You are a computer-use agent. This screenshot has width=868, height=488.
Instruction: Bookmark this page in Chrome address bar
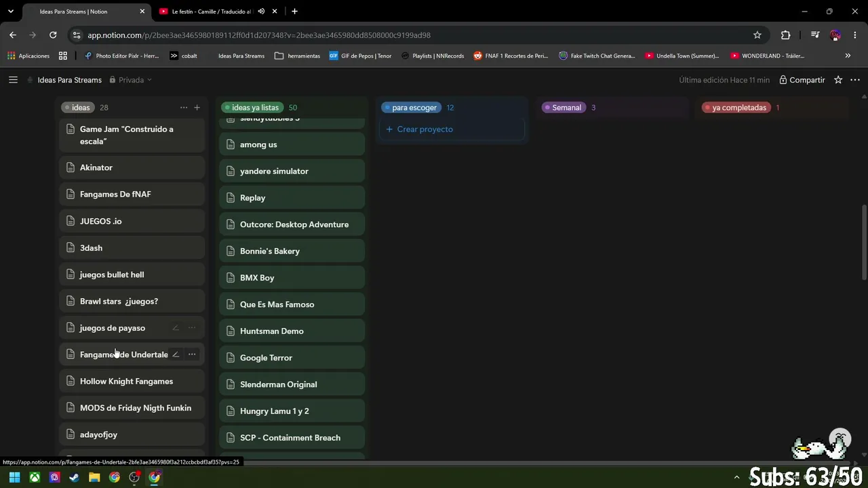[757, 35]
